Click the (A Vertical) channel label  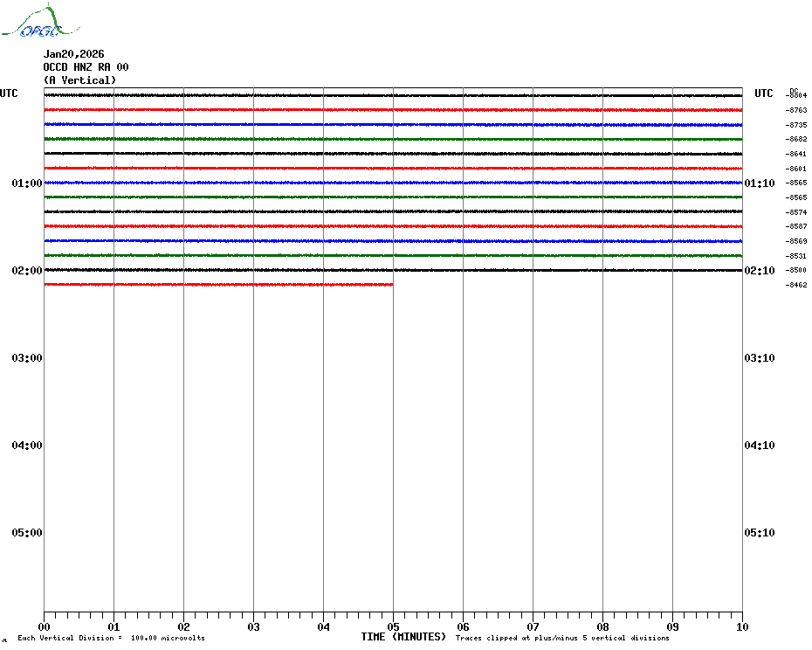79,80
